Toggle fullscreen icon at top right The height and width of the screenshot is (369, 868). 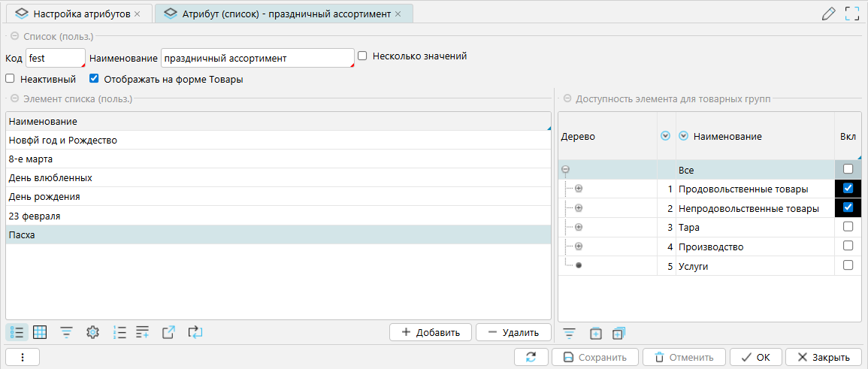point(852,14)
